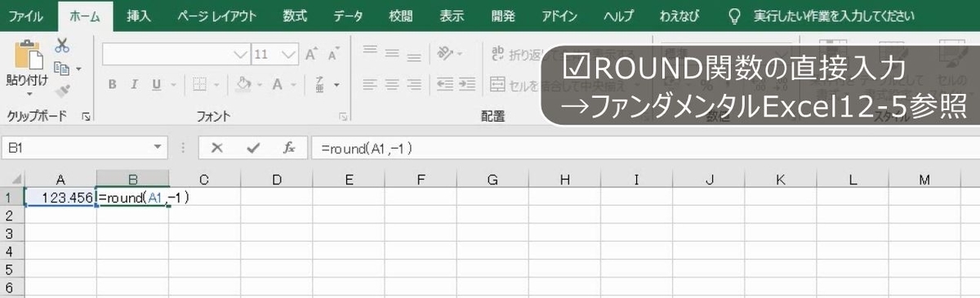
Task: Click the Middle Align icon
Action: click(x=393, y=53)
